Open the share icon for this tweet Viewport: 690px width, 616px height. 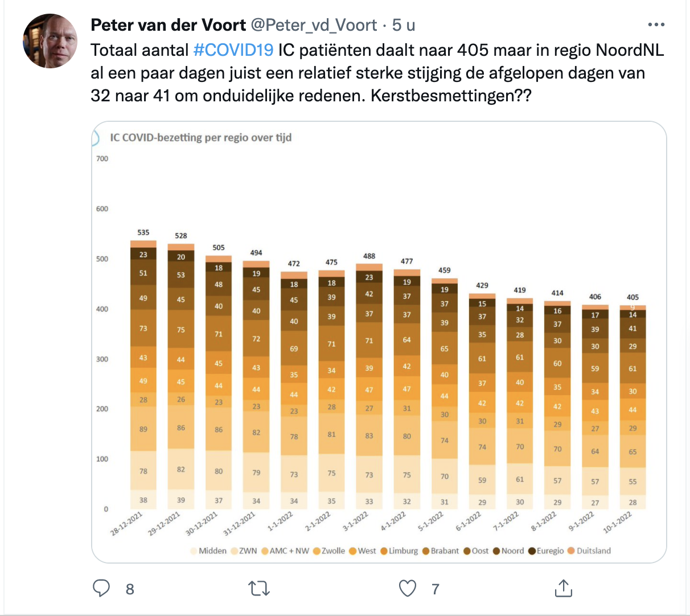pos(563,588)
